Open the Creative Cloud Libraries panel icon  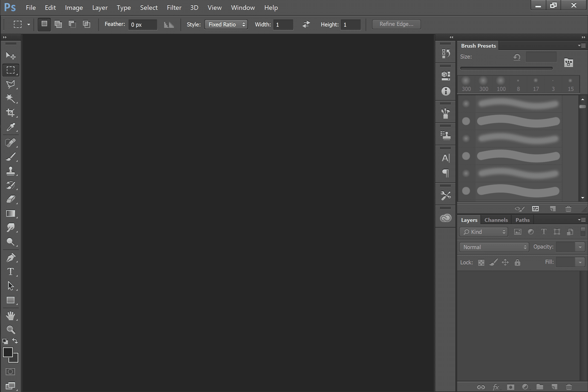[x=446, y=218]
